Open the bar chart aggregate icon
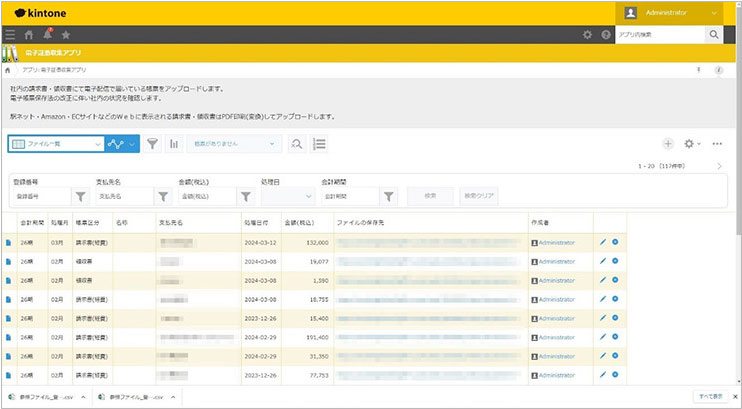 tap(174, 144)
